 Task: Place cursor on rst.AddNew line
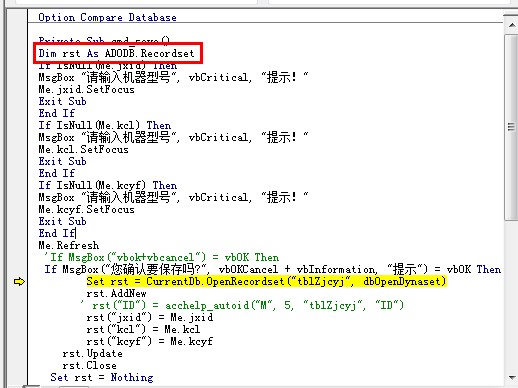[x=116, y=293]
